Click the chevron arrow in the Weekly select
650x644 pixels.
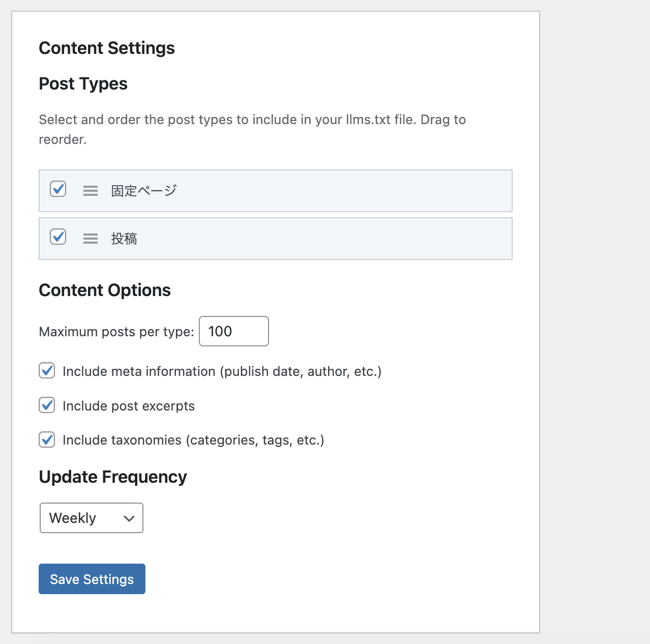(129, 518)
